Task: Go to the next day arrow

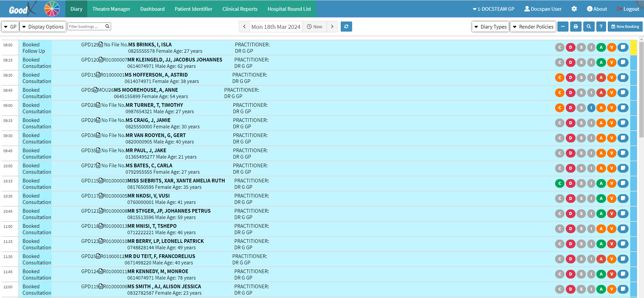Action: click(x=332, y=27)
